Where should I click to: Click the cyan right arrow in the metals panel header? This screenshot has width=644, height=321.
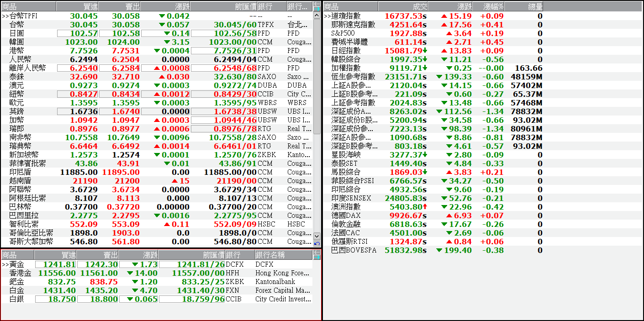[x=317, y=257]
